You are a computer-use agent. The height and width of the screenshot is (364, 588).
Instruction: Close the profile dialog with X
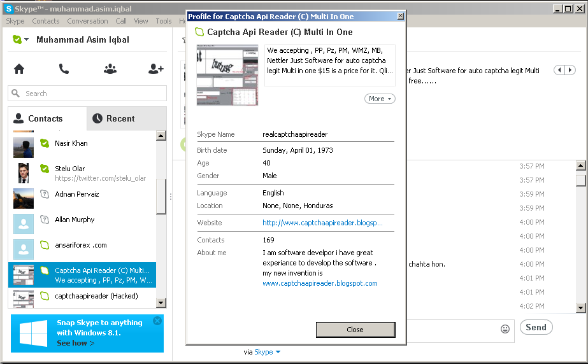tap(401, 16)
